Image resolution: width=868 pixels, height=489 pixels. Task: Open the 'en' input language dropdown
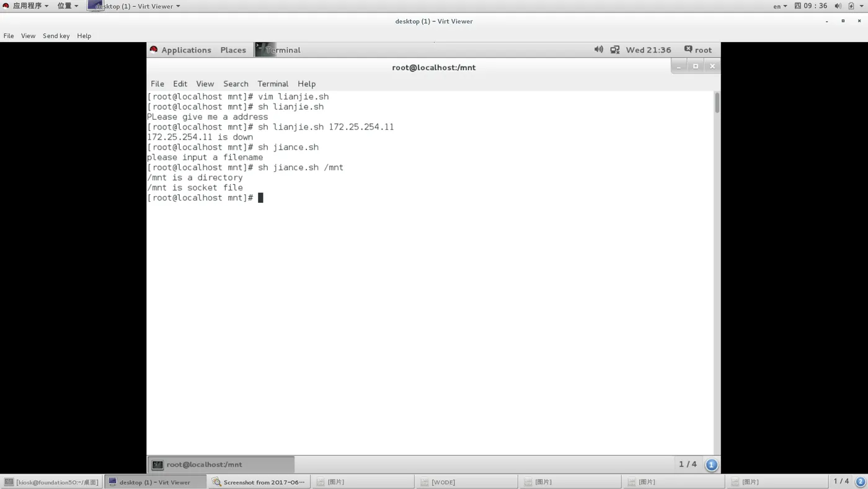coord(780,6)
